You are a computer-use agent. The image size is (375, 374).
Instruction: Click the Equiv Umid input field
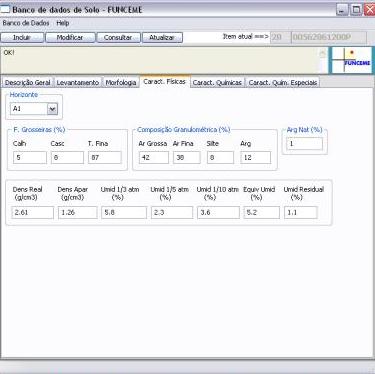coord(261,212)
